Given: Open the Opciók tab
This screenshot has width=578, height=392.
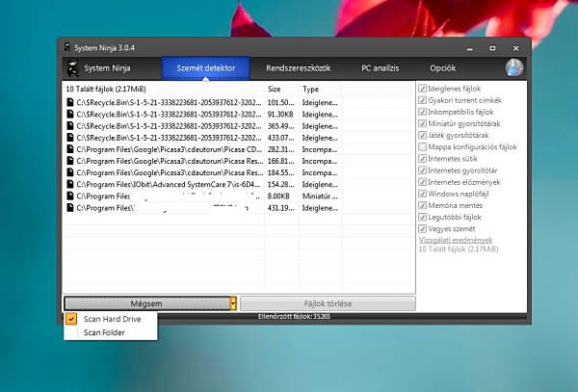Looking at the screenshot, I should click(x=443, y=68).
